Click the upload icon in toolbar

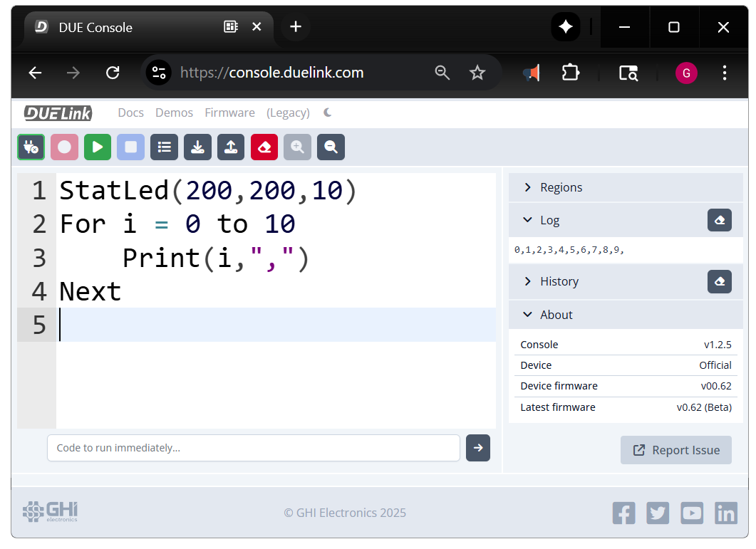pyautogui.click(x=231, y=147)
